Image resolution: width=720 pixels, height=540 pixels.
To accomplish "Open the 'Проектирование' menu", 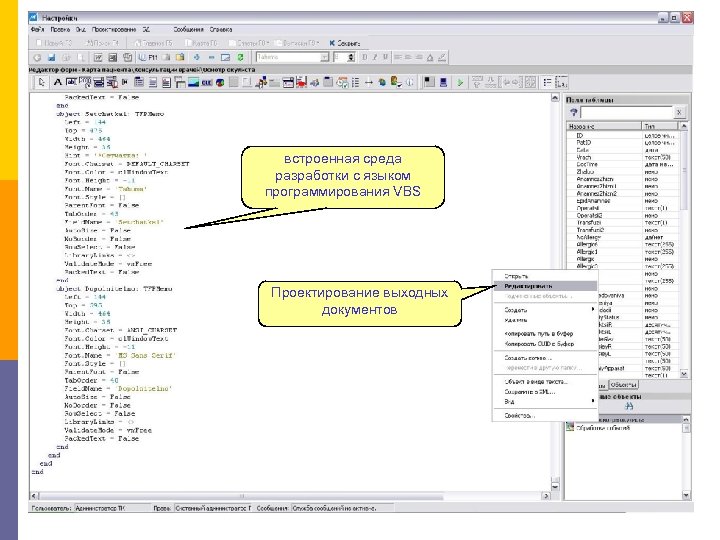I will click(114, 29).
